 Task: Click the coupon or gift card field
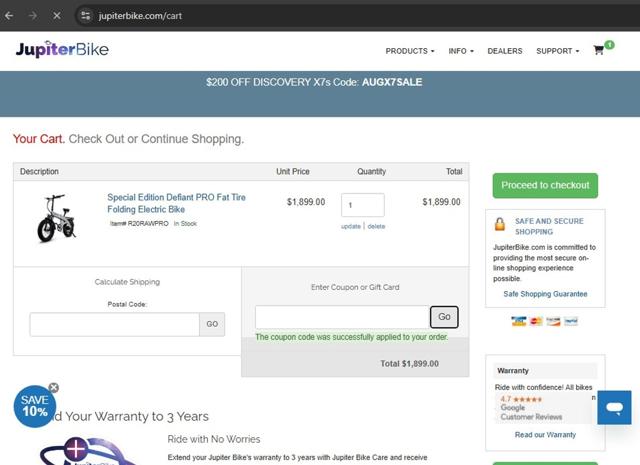(x=342, y=317)
